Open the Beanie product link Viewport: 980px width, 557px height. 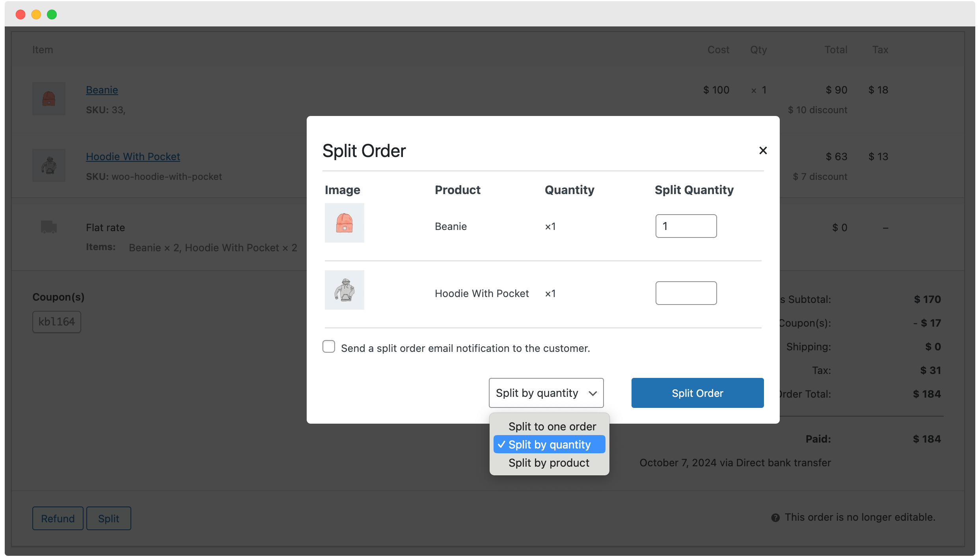(x=102, y=90)
